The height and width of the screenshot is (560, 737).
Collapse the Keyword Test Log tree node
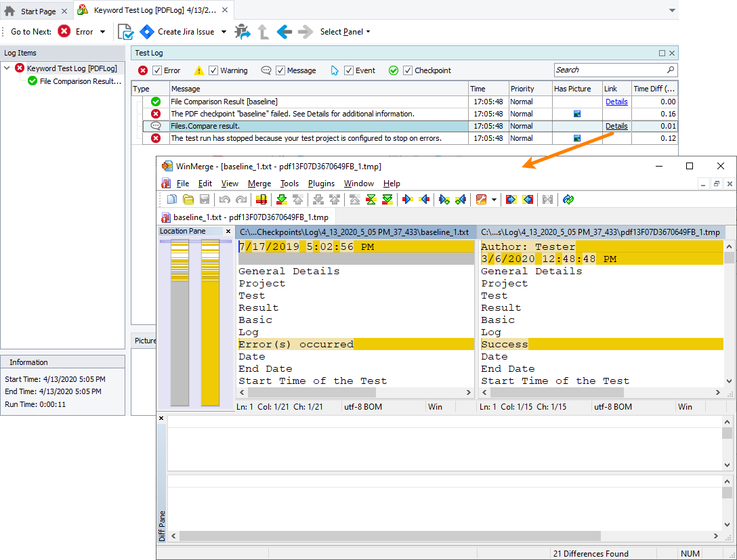(7, 68)
